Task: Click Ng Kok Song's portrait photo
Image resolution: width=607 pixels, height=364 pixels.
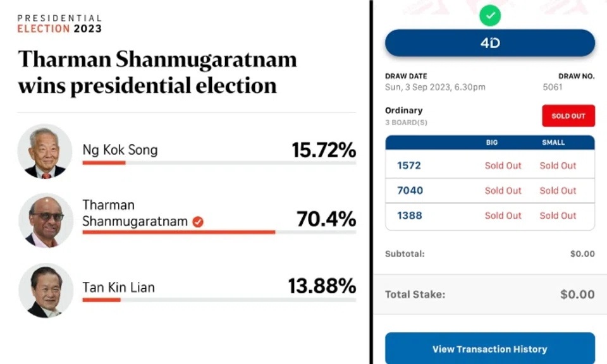Action: tap(45, 152)
